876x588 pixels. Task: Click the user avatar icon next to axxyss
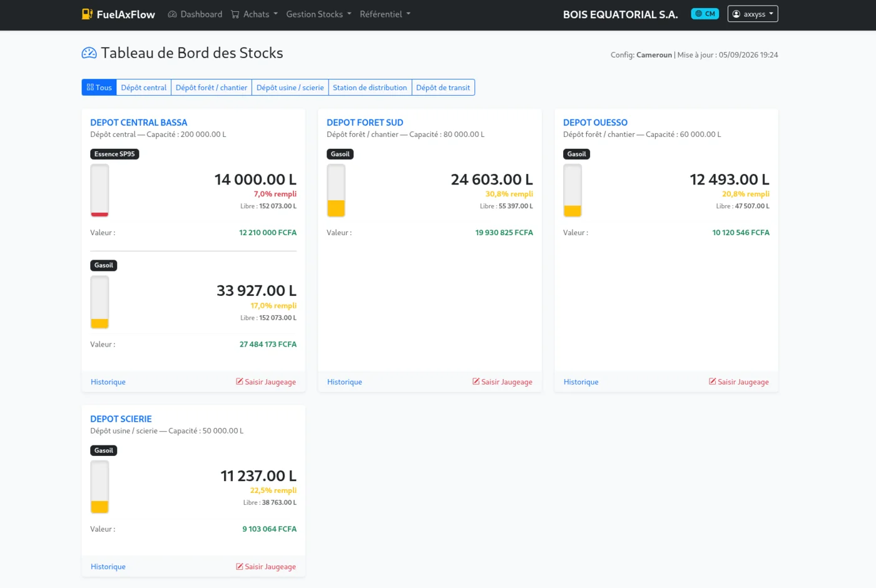pyautogui.click(x=736, y=14)
